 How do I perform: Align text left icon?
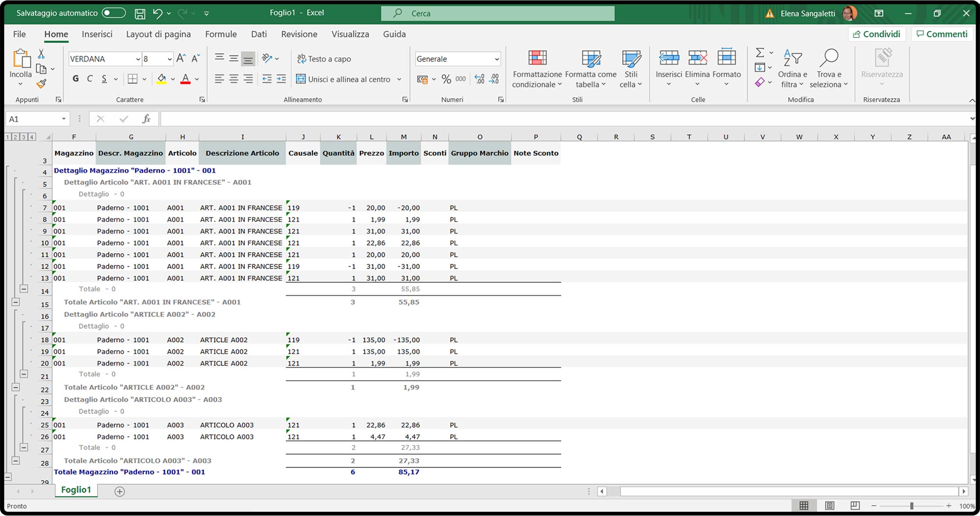coord(219,79)
